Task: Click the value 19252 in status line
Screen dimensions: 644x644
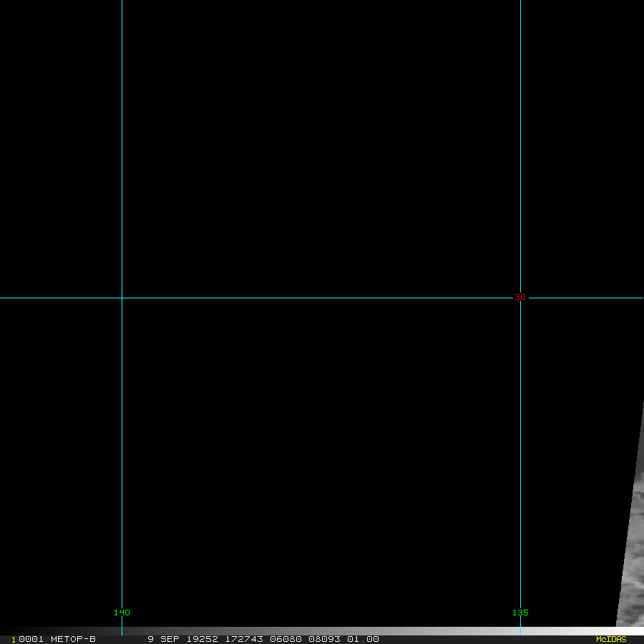Action: click(x=202, y=639)
